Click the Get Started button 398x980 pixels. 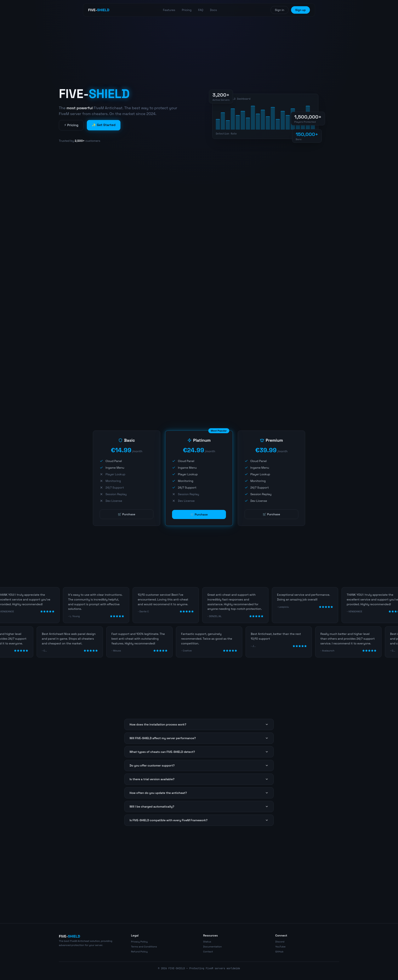[103, 125]
